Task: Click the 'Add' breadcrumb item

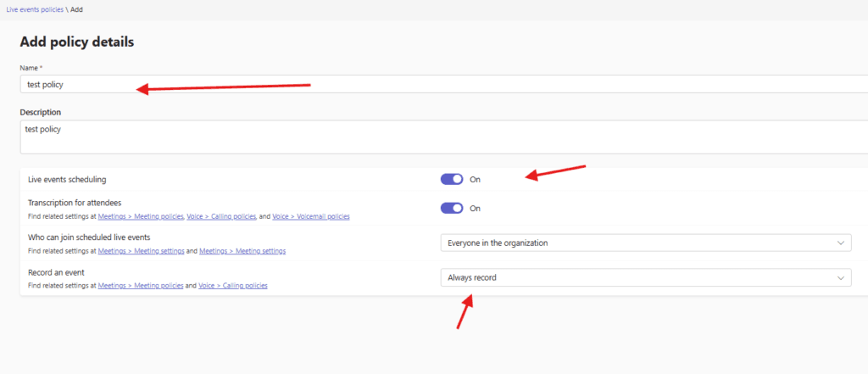Action: (x=75, y=8)
